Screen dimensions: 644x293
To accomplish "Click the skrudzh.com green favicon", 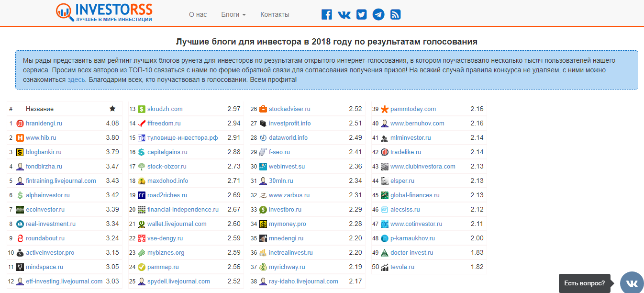I will click(142, 109).
